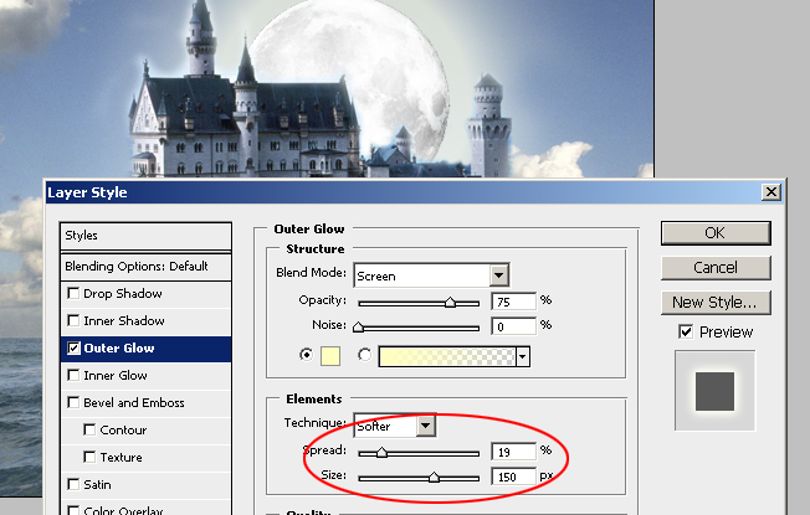Screen dimensions: 810x515
Task: Select the gradient radio button
Action: pyautogui.click(x=365, y=355)
